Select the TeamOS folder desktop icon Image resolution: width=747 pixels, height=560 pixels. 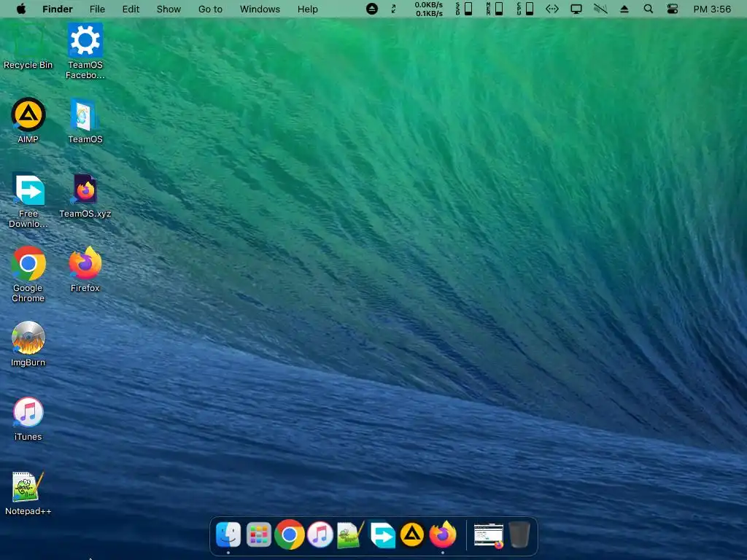click(x=85, y=120)
